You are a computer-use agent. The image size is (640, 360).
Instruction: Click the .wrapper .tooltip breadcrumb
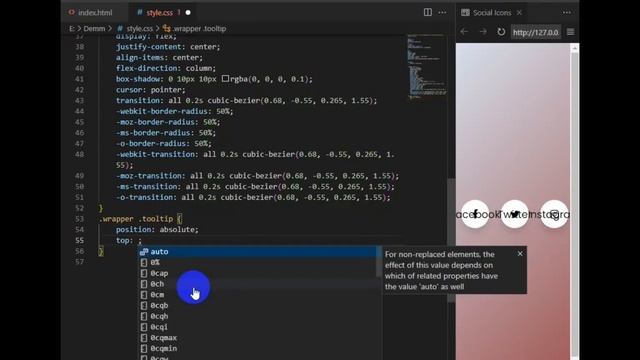click(x=195, y=29)
